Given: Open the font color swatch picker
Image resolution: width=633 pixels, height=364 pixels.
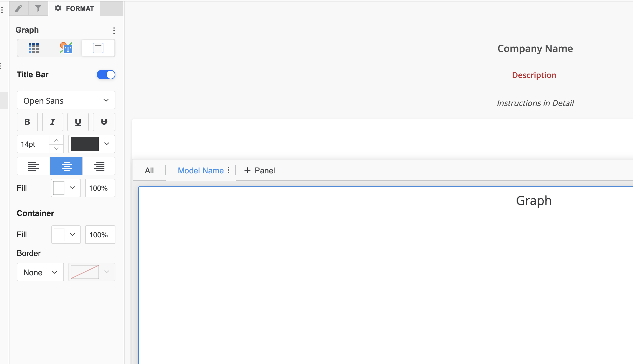Looking at the screenshot, I should click(x=91, y=144).
